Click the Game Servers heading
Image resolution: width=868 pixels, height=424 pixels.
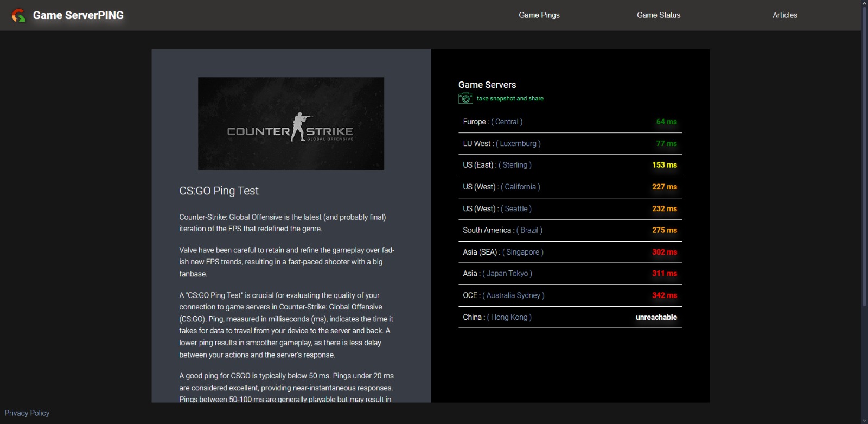tap(487, 85)
